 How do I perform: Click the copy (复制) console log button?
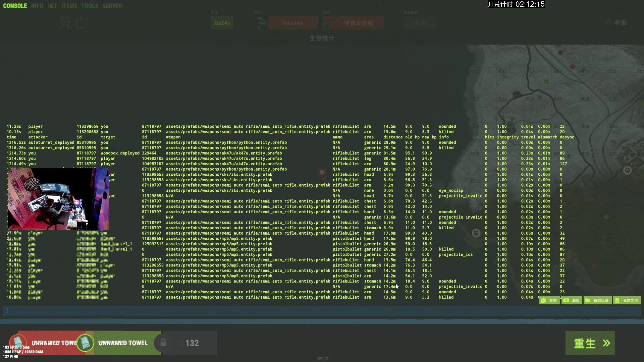(x=549, y=301)
